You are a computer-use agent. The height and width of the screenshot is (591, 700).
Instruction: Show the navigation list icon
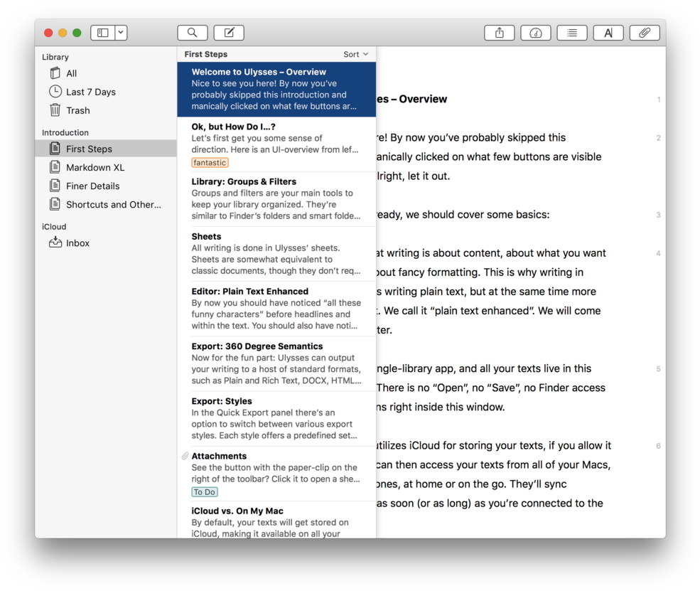coord(572,33)
